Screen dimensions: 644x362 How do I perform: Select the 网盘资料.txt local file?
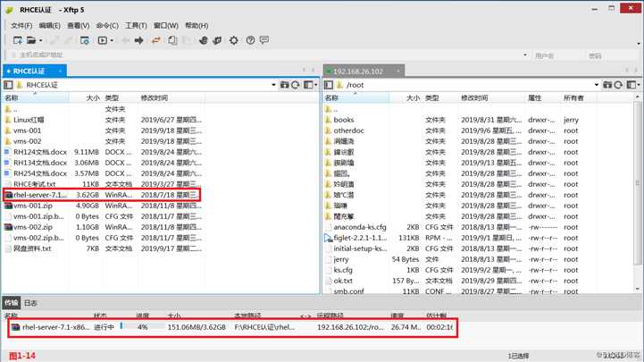pos(103,248)
